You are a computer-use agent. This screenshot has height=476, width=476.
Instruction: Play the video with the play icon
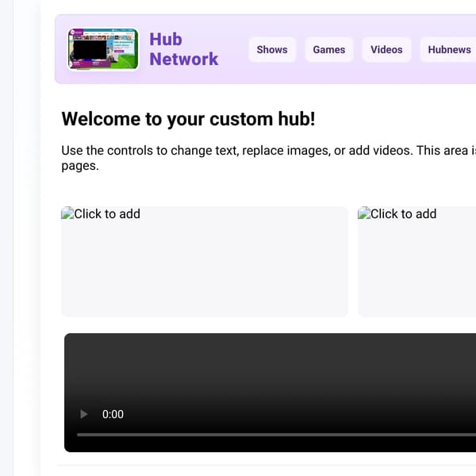[x=83, y=414]
